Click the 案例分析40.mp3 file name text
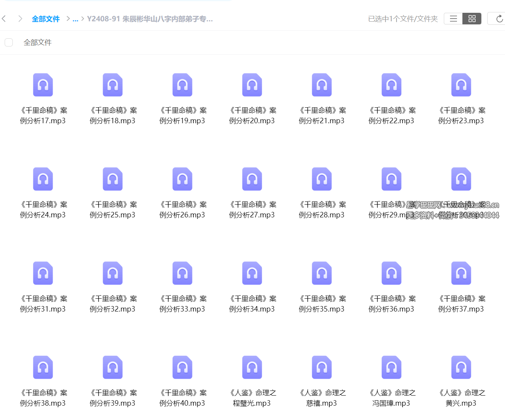 (x=182, y=398)
